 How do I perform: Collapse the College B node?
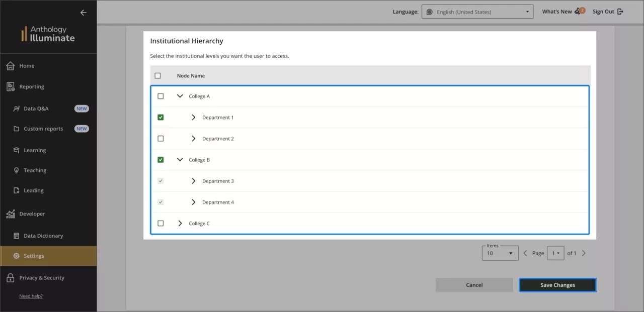tap(180, 159)
